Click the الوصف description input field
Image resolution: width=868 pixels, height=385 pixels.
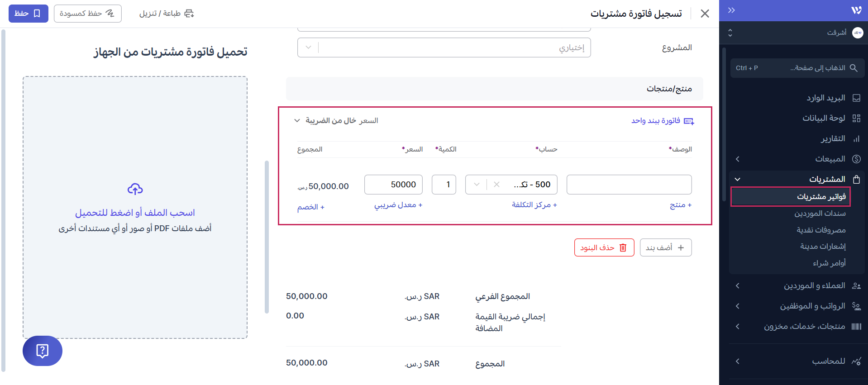point(629,185)
